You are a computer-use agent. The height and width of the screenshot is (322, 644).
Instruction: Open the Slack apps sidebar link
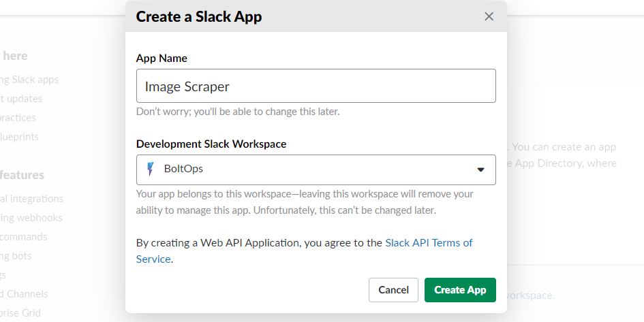(29, 80)
